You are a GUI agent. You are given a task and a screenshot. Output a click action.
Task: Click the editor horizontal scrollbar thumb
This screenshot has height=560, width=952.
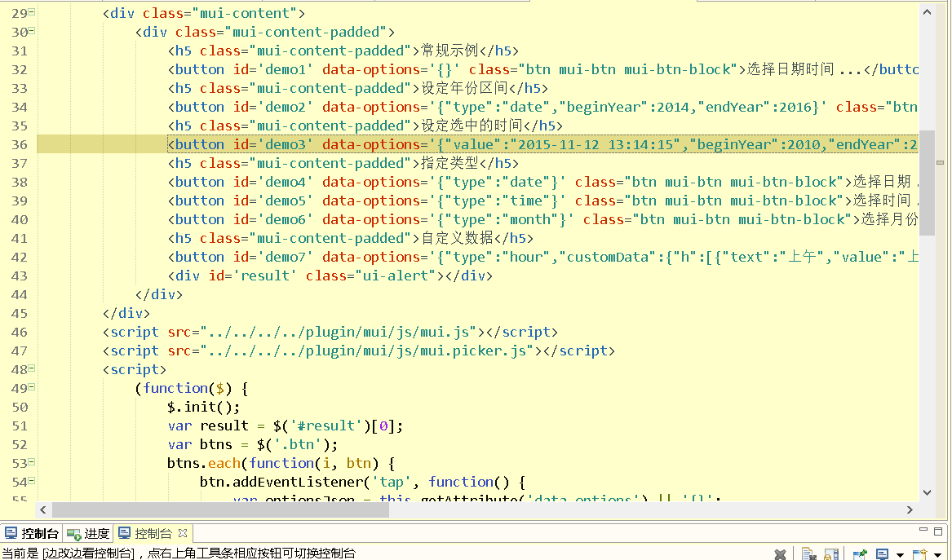(x=220, y=509)
